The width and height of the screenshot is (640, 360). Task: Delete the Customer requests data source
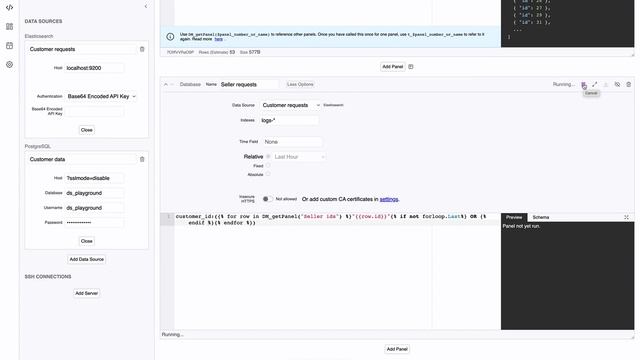click(x=142, y=49)
